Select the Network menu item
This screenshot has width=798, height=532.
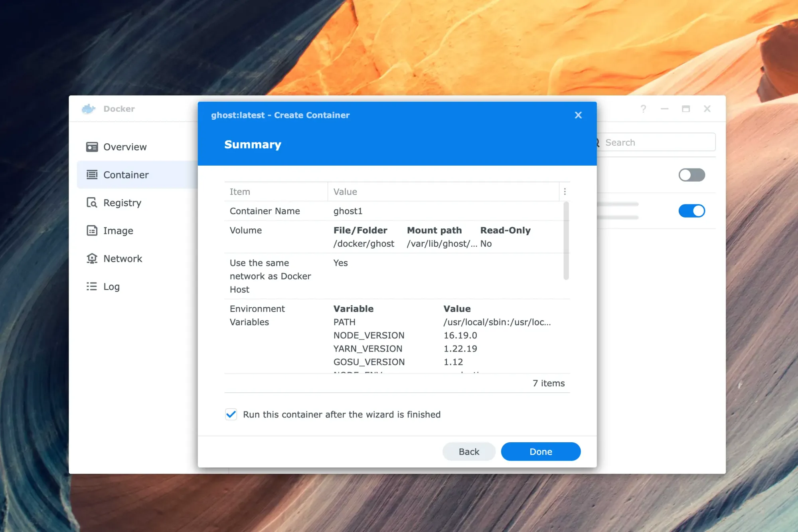coord(122,258)
